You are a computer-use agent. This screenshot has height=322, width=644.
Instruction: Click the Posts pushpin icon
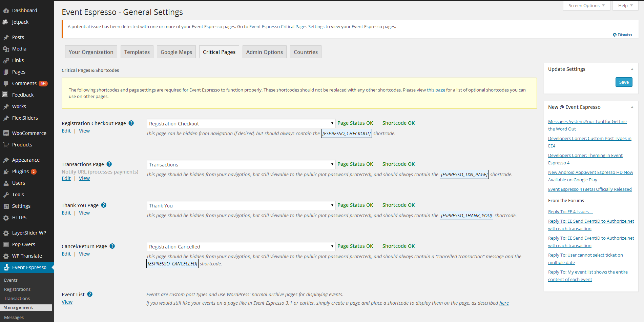coord(6,37)
